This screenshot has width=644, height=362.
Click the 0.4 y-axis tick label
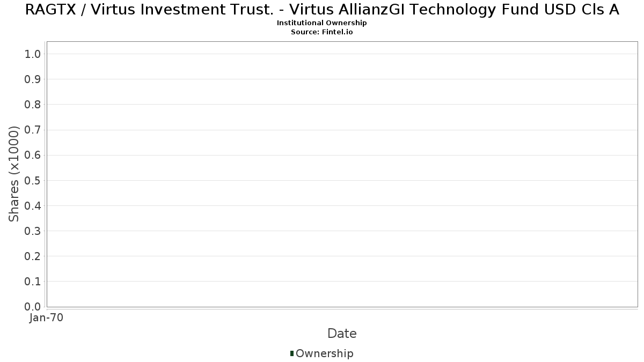(33, 206)
